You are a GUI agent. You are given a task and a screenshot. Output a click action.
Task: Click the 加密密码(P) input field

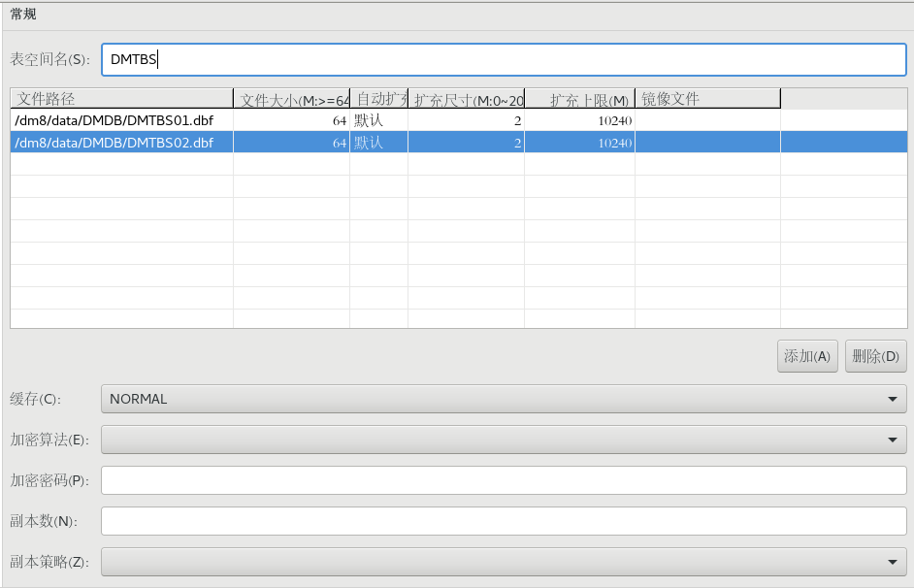pyautogui.click(x=504, y=480)
